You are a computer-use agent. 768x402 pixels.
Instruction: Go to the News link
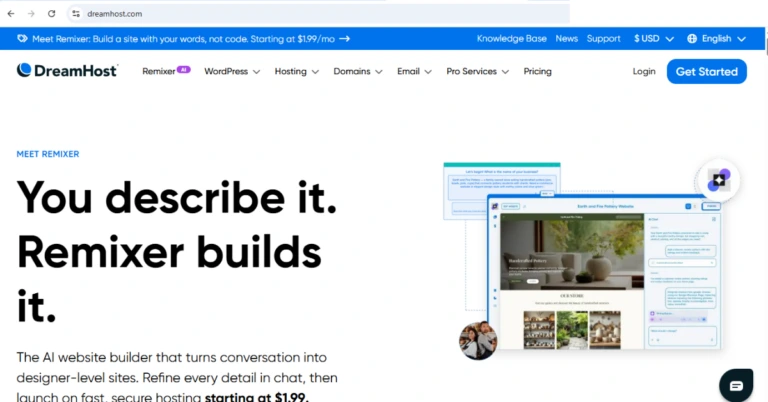coord(567,39)
